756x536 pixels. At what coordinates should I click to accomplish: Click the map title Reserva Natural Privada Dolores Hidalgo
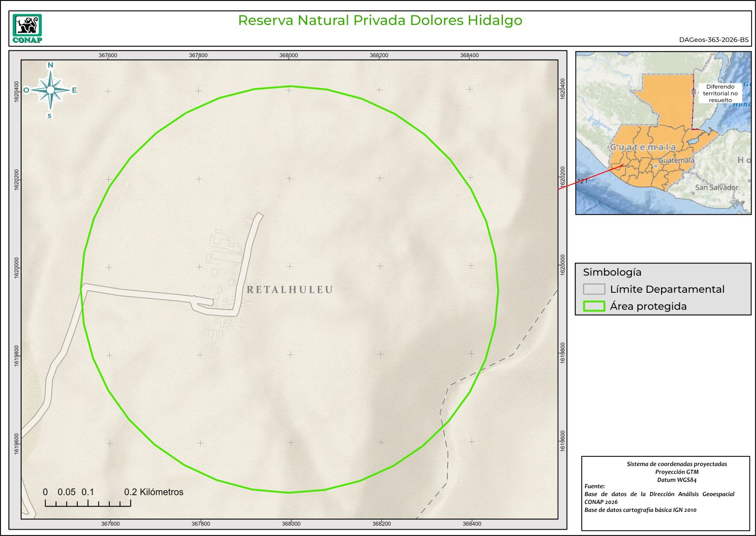[380, 20]
